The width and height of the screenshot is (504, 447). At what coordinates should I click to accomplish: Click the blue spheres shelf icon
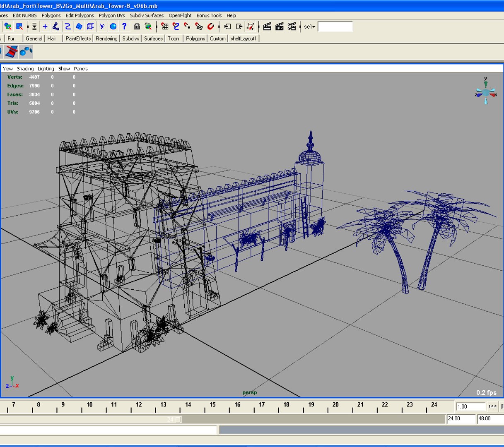pos(26,52)
